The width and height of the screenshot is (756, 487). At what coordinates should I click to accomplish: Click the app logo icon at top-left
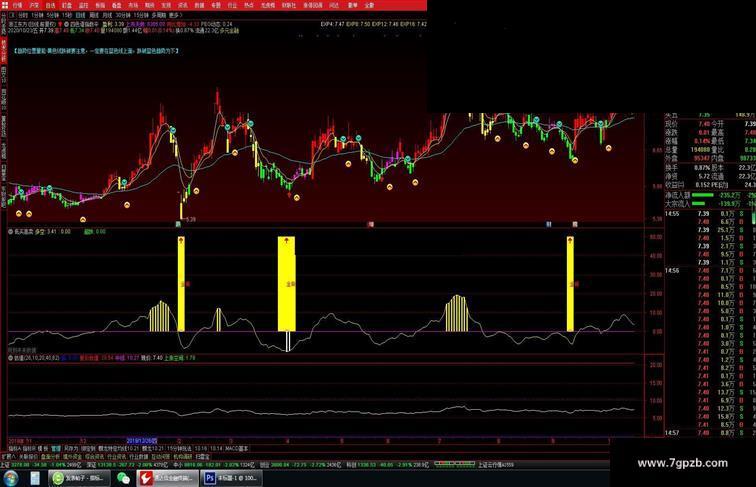point(5,5)
